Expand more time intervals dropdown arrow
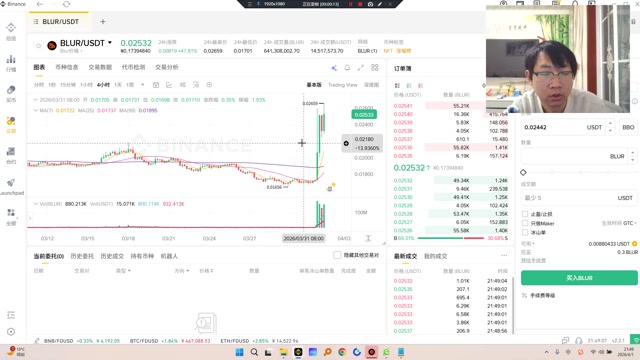 (142, 85)
